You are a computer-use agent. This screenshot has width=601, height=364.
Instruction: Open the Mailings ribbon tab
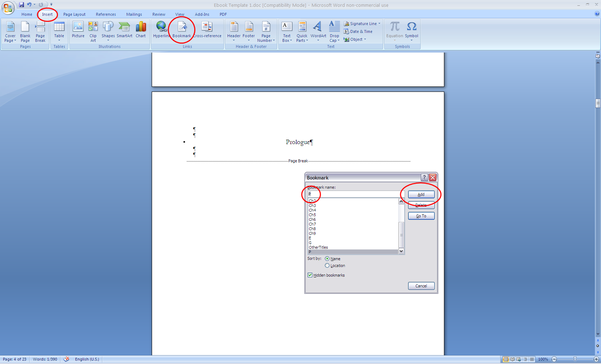coord(134,14)
